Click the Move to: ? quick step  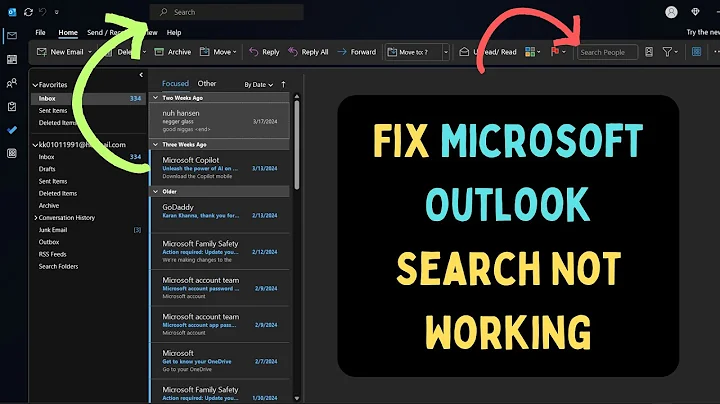tap(413, 52)
